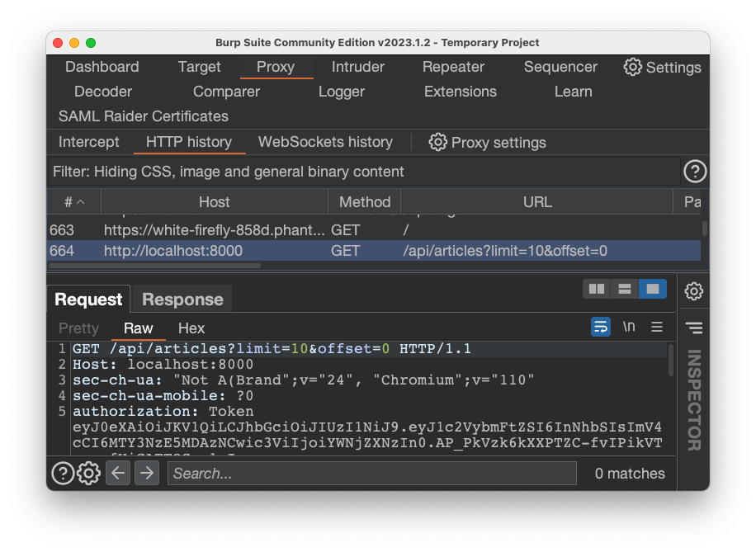Go to next search match arrow

pos(147,474)
